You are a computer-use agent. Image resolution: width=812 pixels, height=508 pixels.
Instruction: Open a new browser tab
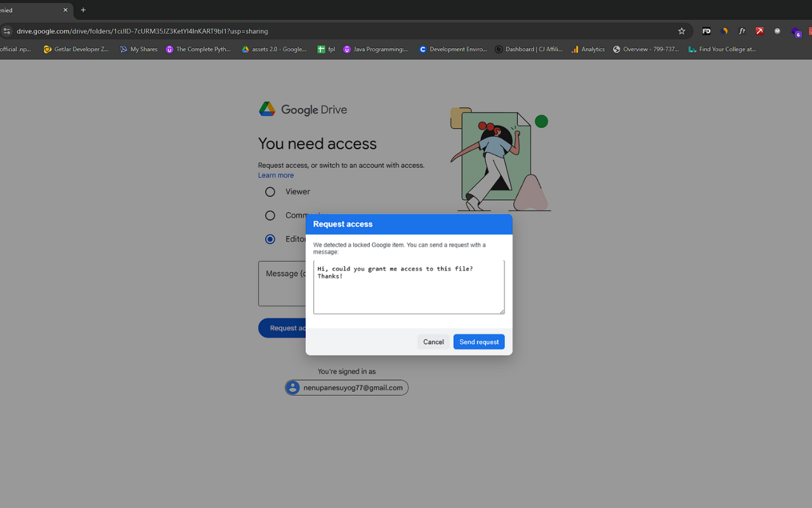[83, 10]
